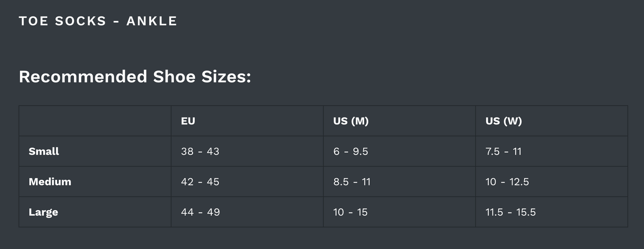Viewport: 644px width, 249px height.
Task: Click the 8.5 - 11 men's size cell
Action: (352, 182)
